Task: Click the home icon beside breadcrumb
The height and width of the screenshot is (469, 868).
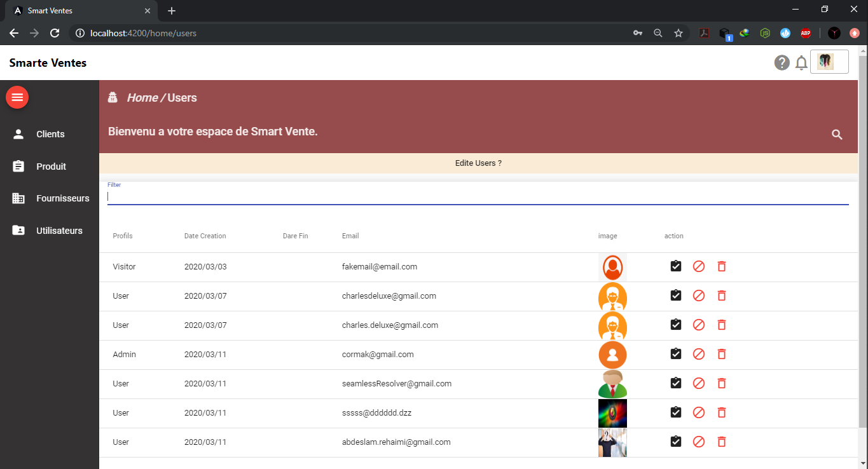Action: [x=113, y=97]
